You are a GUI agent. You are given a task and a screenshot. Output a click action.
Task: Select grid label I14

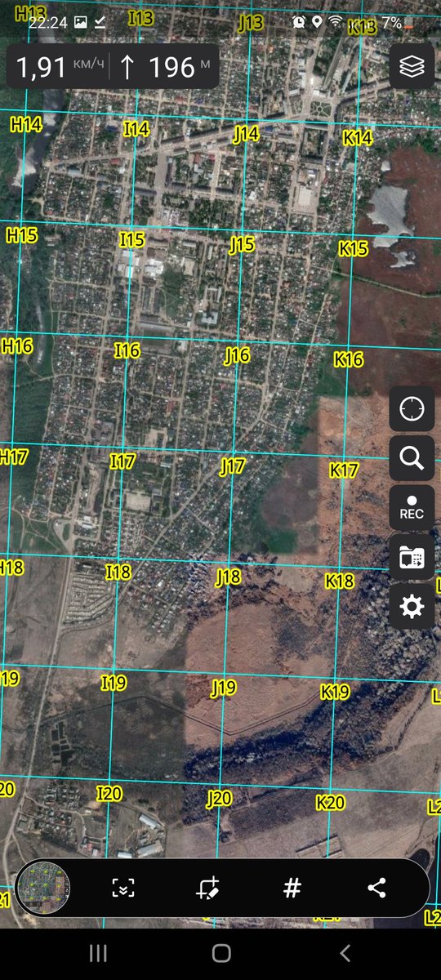136,129
